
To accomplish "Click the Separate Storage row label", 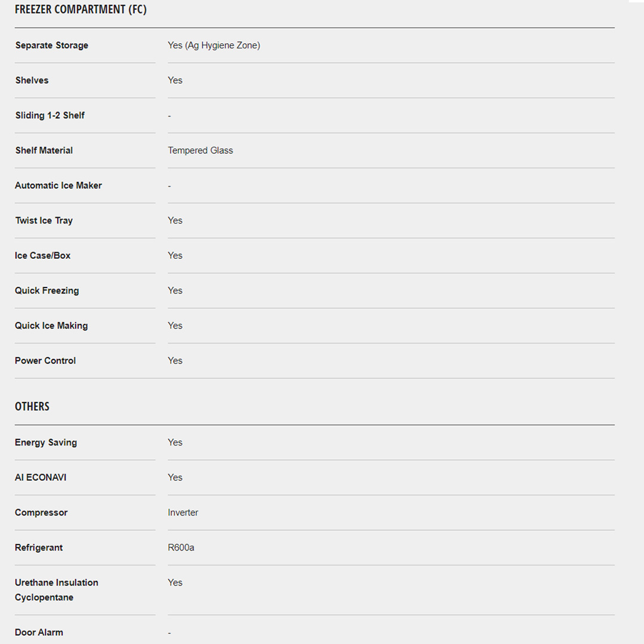I will [x=52, y=45].
